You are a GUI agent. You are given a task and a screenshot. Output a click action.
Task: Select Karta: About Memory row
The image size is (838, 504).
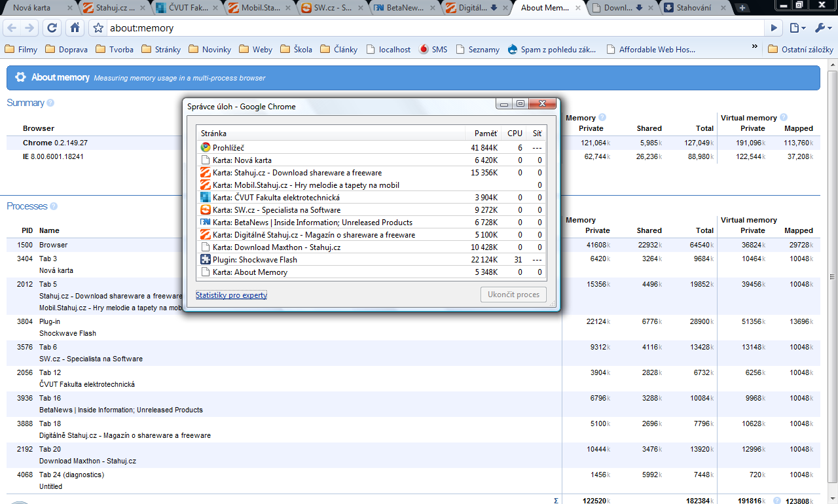(x=371, y=272)
